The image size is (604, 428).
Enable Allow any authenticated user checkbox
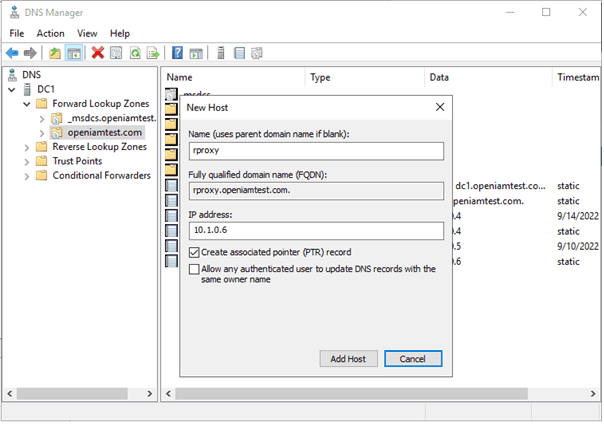(x=195, y=269)
